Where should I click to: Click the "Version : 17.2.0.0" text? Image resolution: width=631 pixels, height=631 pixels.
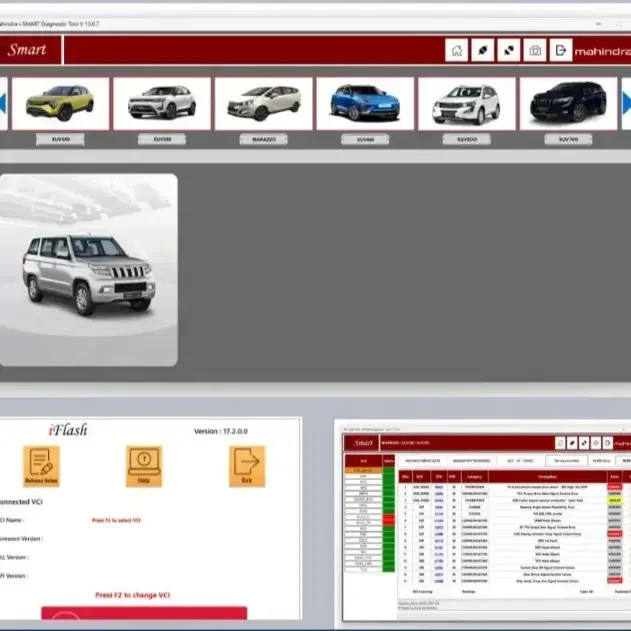(x=221, y=431)
